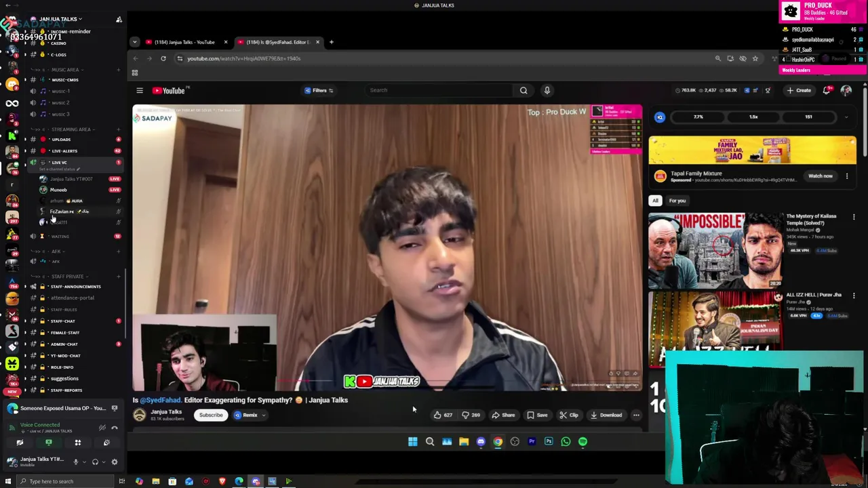Expand the stats panel chevron beside 151

[846, 117]
